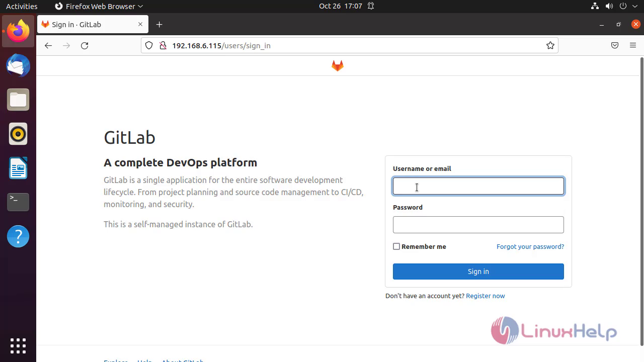Open Thunderbird Mail from the dock
The height and width of the screenshot is (362, 644).
(x=18, y=65)
